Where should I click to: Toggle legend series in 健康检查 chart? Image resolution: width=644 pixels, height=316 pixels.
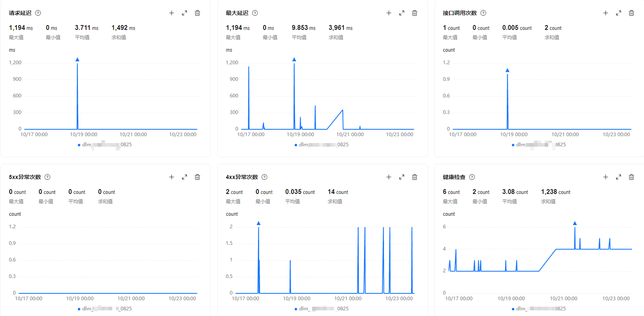pos(539,309)
